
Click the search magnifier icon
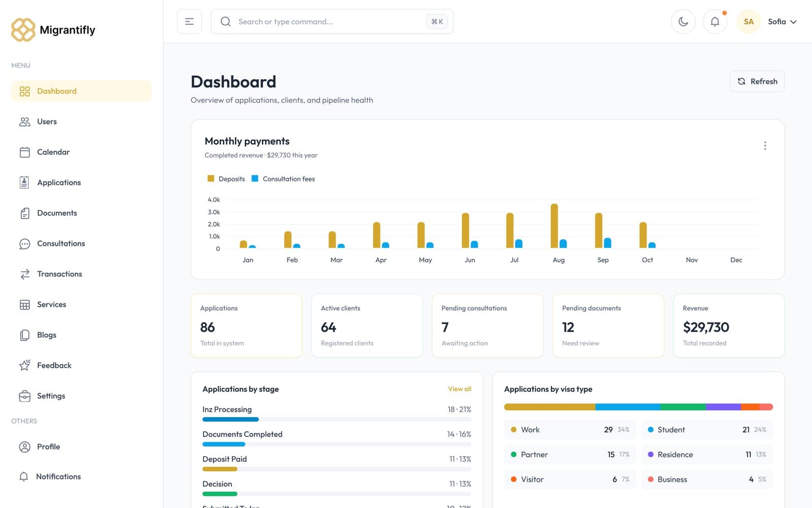tap(226, 21)
